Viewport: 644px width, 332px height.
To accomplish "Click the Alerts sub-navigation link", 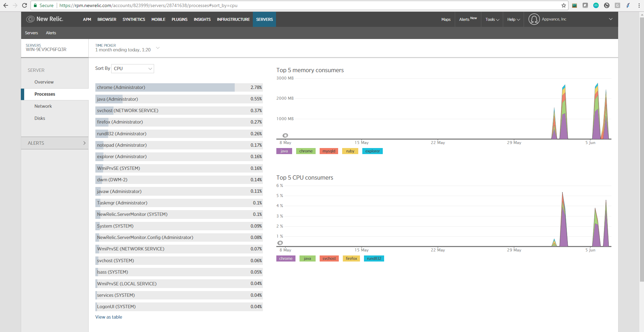I will click(x=51, y=33).
